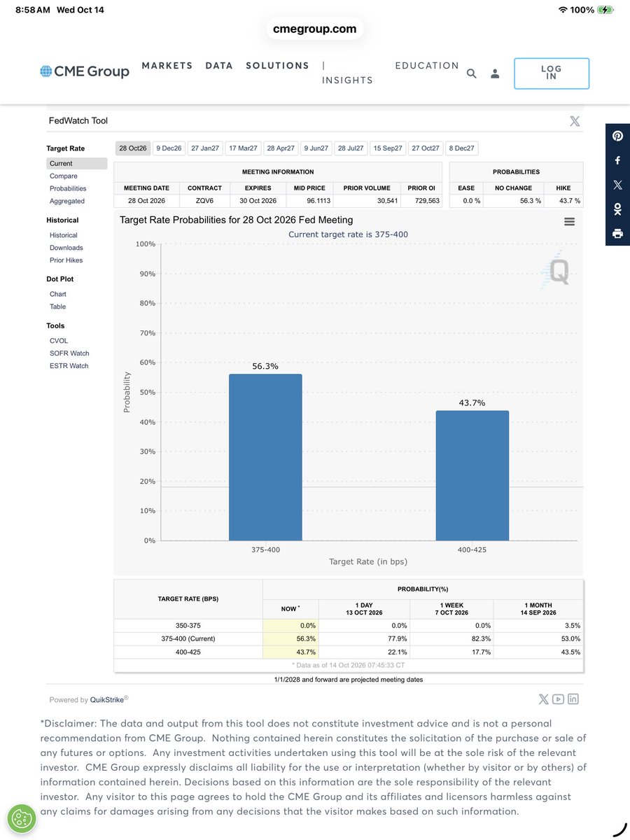Click the 43.5% one-month probability cell
630x840 pixels.
pyautogui.click(x=538, y=652)
